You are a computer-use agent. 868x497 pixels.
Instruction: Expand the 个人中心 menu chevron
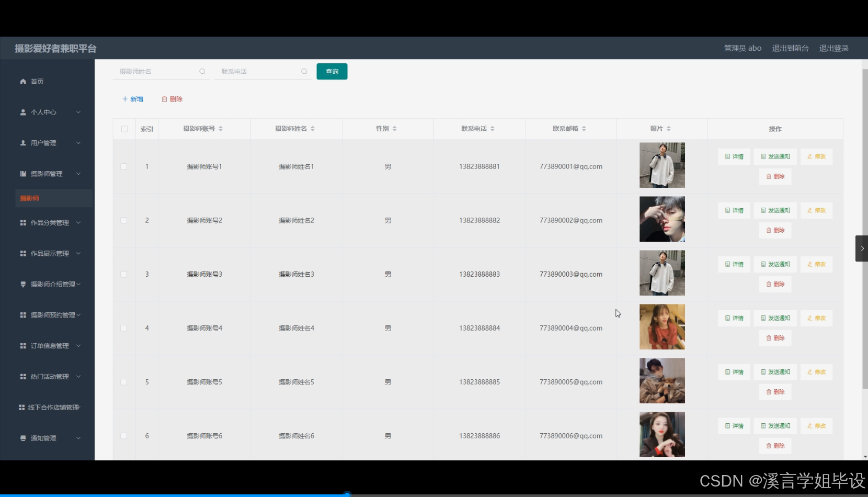(78, 112)
